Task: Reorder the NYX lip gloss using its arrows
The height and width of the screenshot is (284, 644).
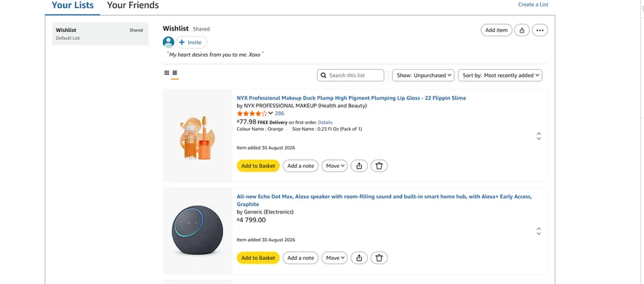Action: point(539,137)
